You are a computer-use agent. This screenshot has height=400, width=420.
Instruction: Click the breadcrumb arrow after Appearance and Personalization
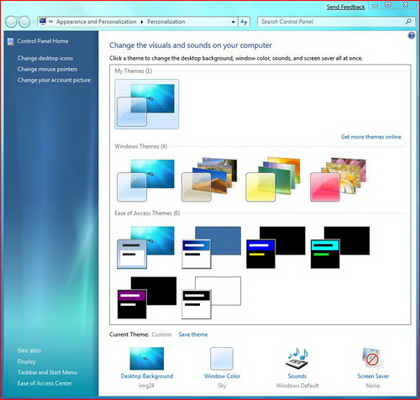coord(142,22)
